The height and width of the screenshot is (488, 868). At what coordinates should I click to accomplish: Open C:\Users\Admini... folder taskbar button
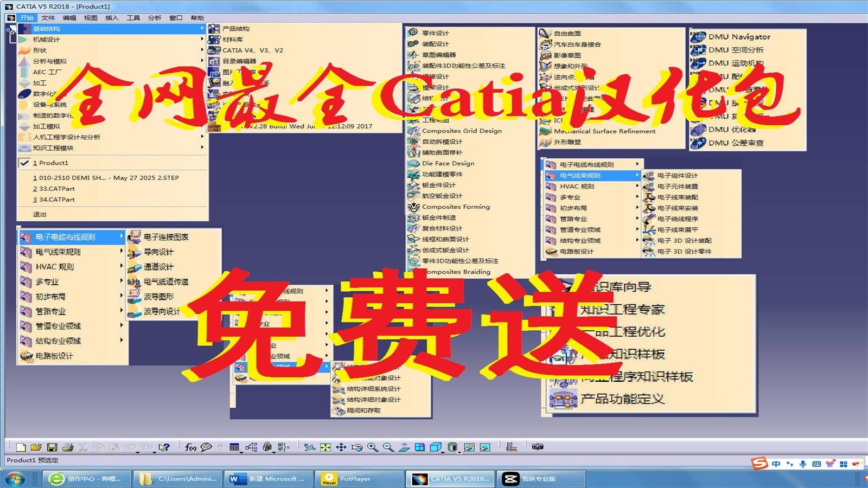(x=177, y=479)
